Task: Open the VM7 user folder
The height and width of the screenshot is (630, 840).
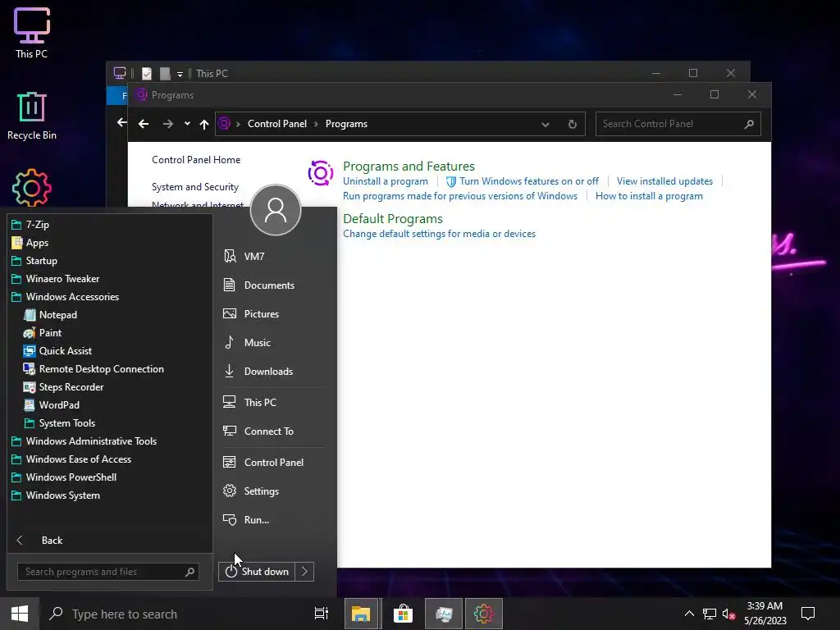Action: pos(244,257)
